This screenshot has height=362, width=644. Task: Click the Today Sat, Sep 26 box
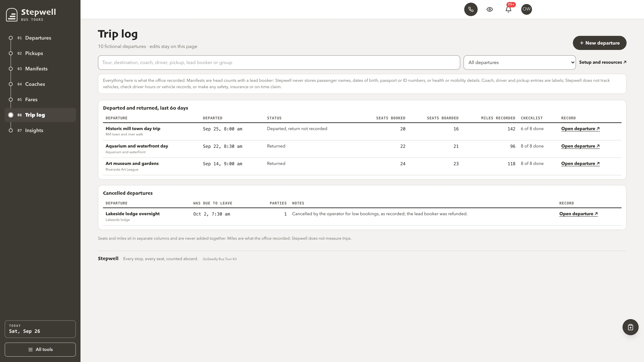click(x=40, y=329)
